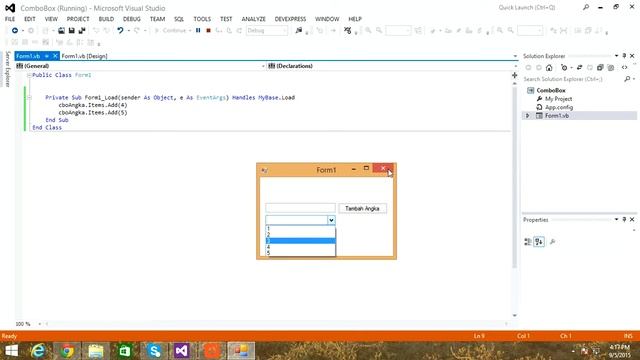The width and height of the screenshot is (640, 360).
Task: Select the ComboBox project node
Action: pos(551,90)
